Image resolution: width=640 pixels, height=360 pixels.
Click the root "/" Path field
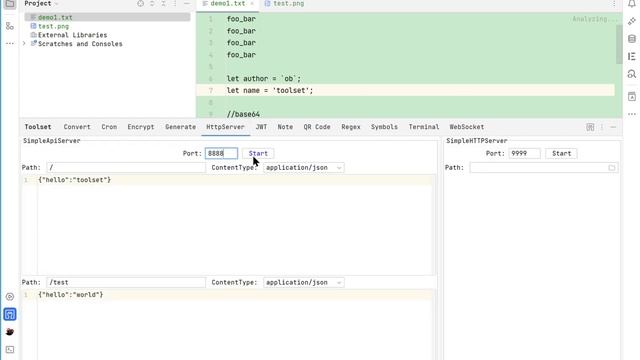click(x=126, y=168)
